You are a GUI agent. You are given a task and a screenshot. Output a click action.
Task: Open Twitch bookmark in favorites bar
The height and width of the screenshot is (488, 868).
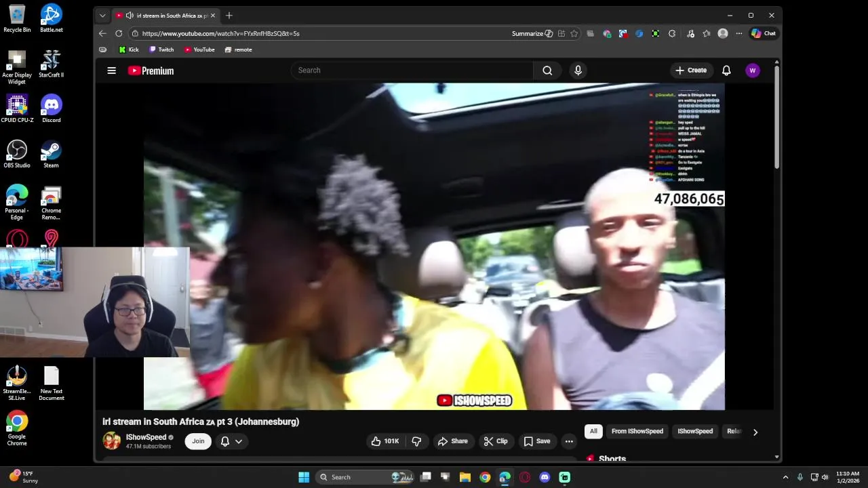click(x=161, y=49)
